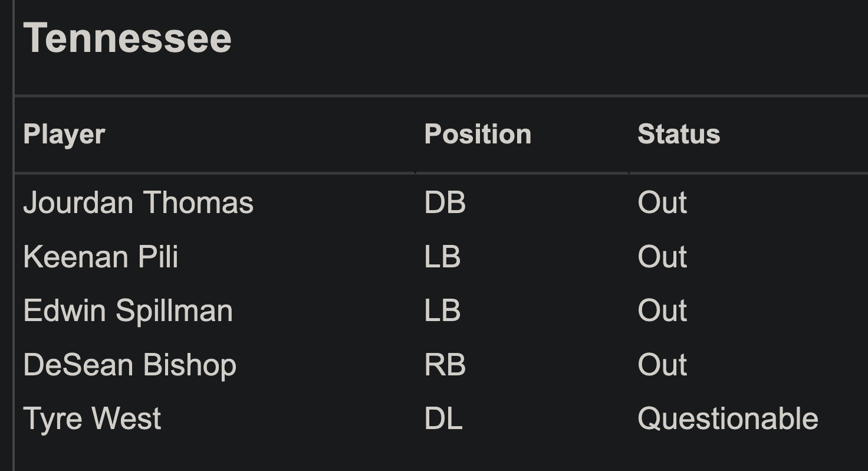The image size is (868, 471).
Task: Click Edwin Spillman's LB position cell
Action: coord(442,310)
